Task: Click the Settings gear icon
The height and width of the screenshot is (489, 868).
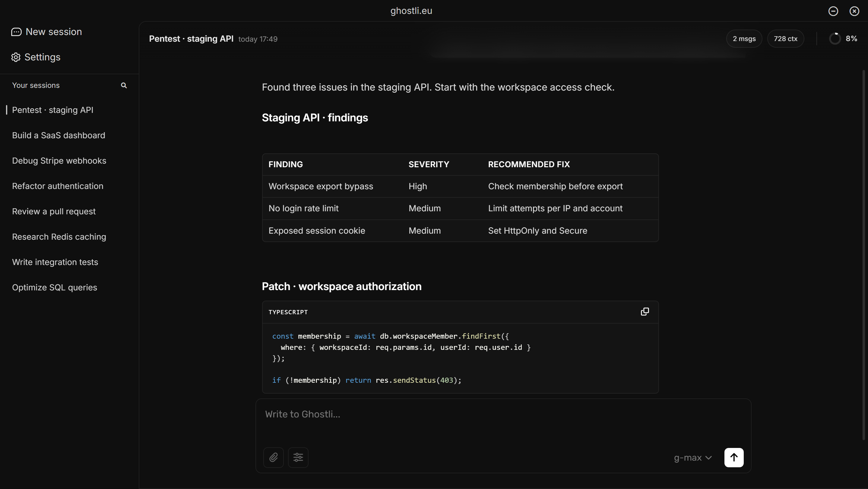Action: coord(16,57)
